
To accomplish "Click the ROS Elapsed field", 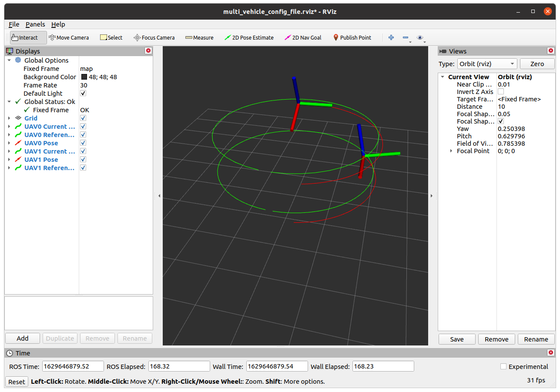I will 179,366.
